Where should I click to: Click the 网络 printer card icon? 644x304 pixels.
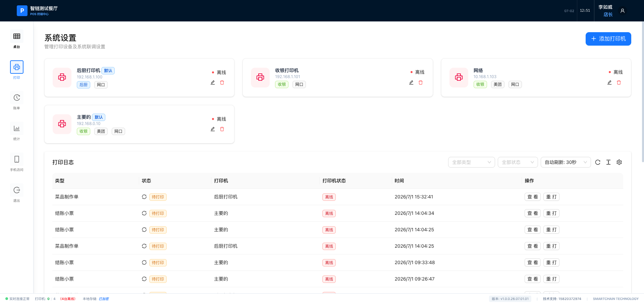(x=459, y=77)
